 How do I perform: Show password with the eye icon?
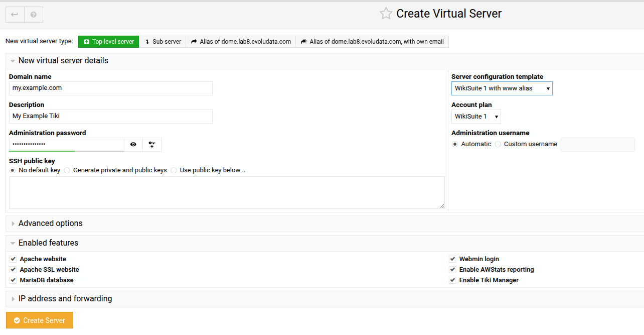coord(133,145)
